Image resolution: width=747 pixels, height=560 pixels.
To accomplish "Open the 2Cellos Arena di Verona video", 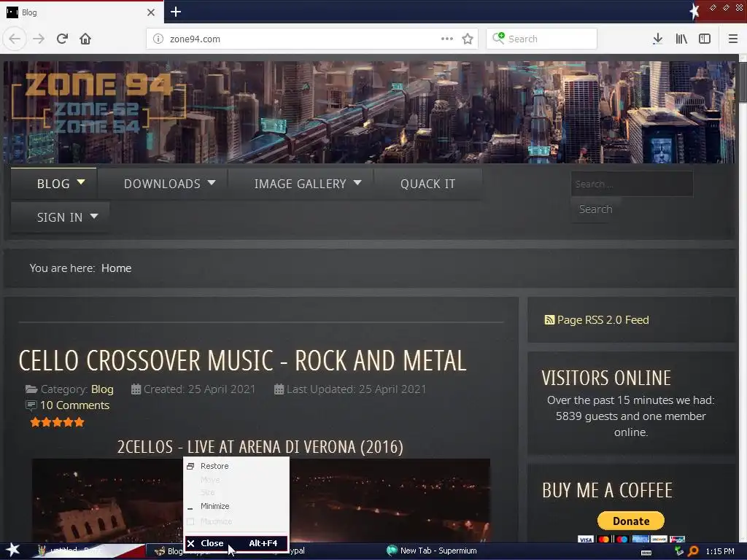I will coord(260,500).
